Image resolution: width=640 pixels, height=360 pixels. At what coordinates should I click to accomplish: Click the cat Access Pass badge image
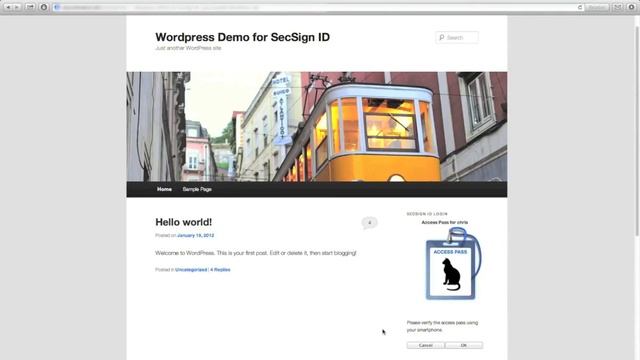(x=453, y=264)
